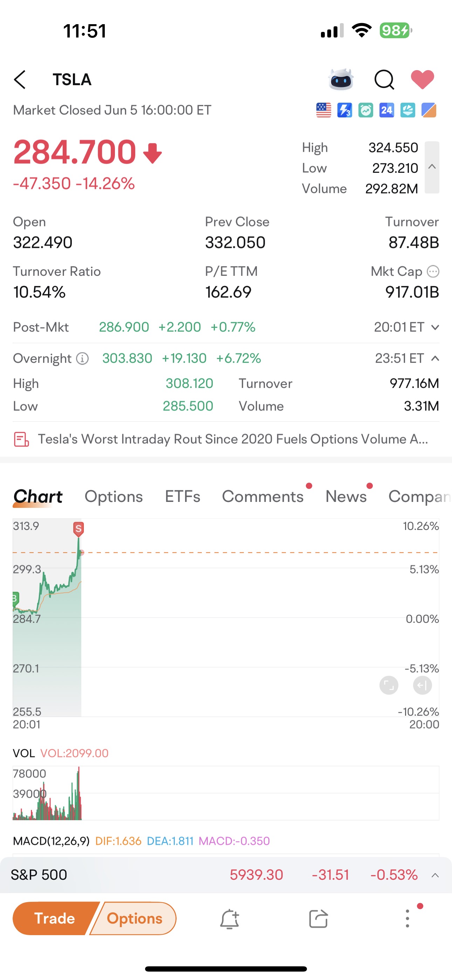Screen dimensions: 452x980
Task: Open the search magnifier icon
Action: click(x=384, y=80)
